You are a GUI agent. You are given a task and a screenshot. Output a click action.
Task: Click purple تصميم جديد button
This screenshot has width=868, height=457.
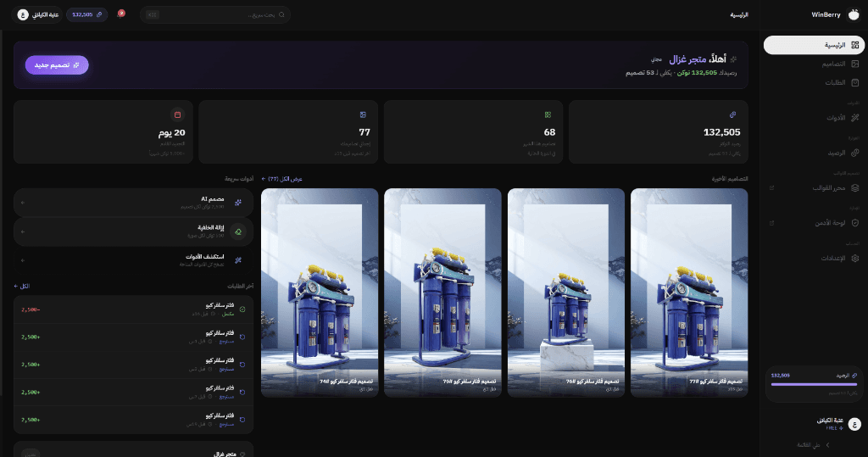click(57, 64)
